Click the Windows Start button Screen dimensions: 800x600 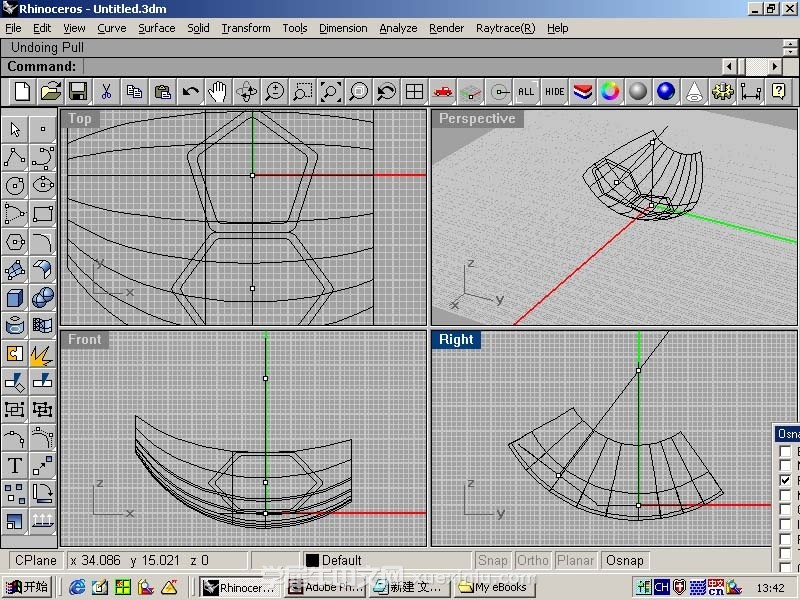click(27, 587)
